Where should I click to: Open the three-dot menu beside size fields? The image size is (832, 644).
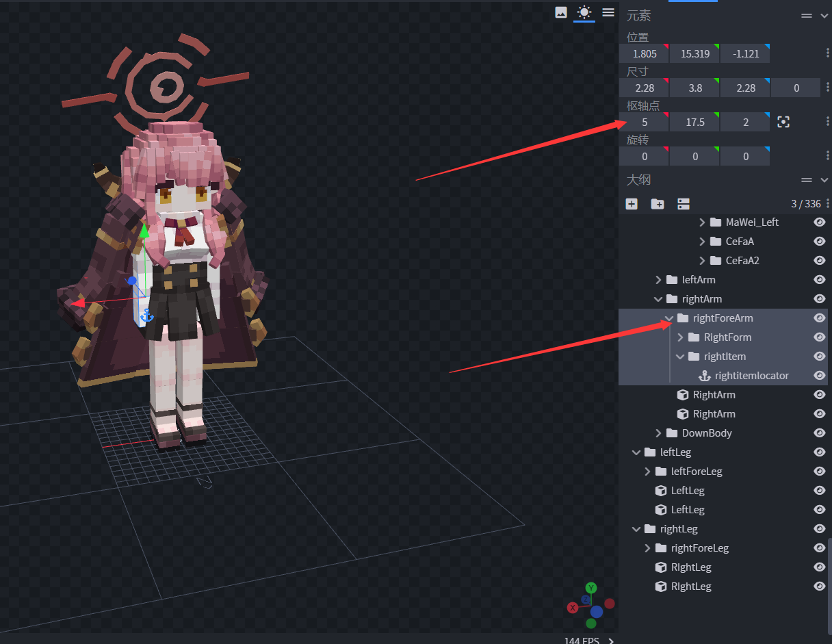pos(828,88)
